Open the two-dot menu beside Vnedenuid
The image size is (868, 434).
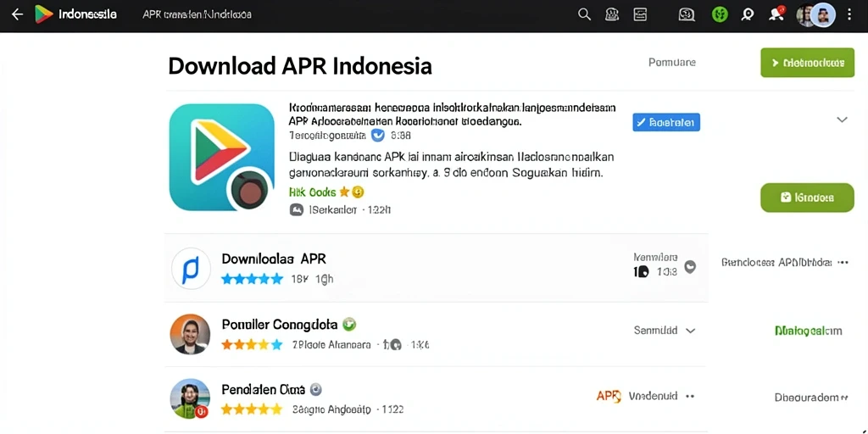(690, 397)
